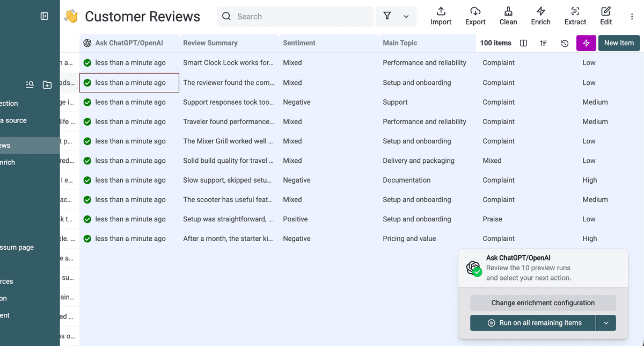Collapse the sidebar panel icon
The image size is (644, 346).
click(x=45, y=16)
